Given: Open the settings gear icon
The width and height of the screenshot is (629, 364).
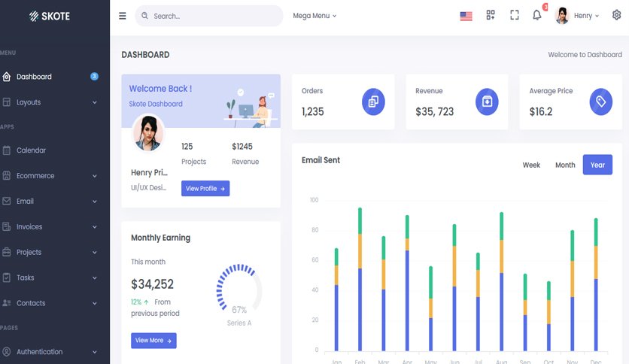Looking at the screenshot, I should tap(616, 15).
